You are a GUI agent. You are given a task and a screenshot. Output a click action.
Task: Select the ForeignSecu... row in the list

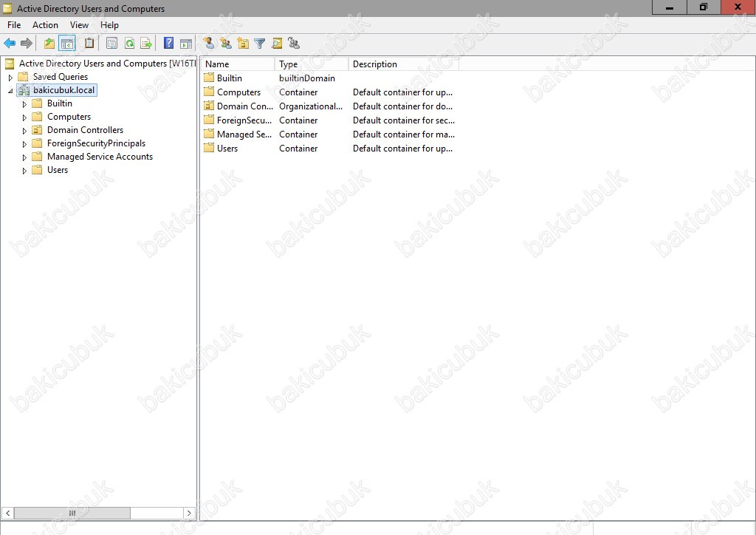pos(330,120)
